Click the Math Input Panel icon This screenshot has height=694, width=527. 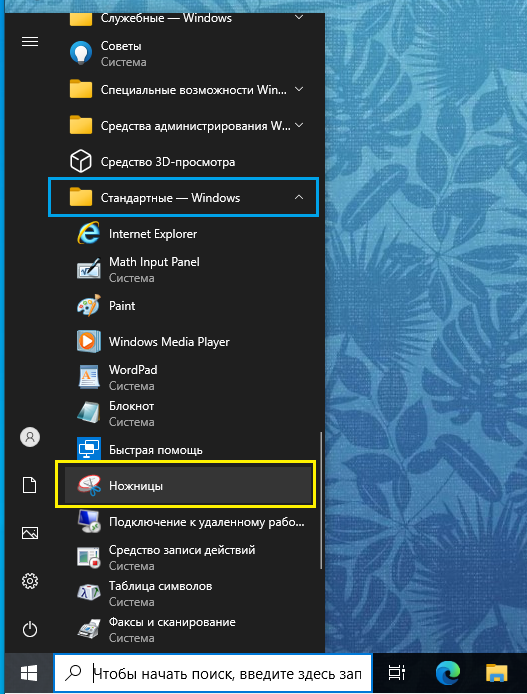pos(89,270)
